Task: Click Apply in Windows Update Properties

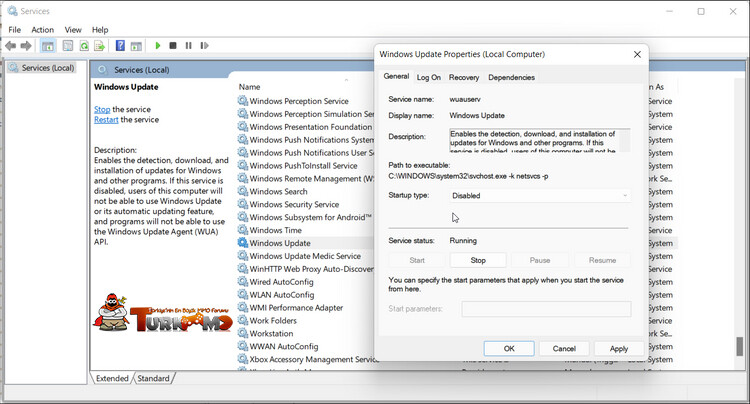Action: coord(619,349)
